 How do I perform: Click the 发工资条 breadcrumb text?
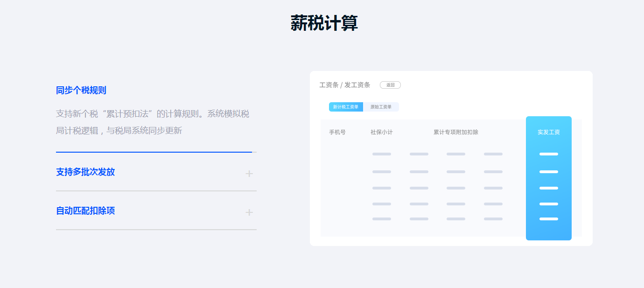coord(357,85)
